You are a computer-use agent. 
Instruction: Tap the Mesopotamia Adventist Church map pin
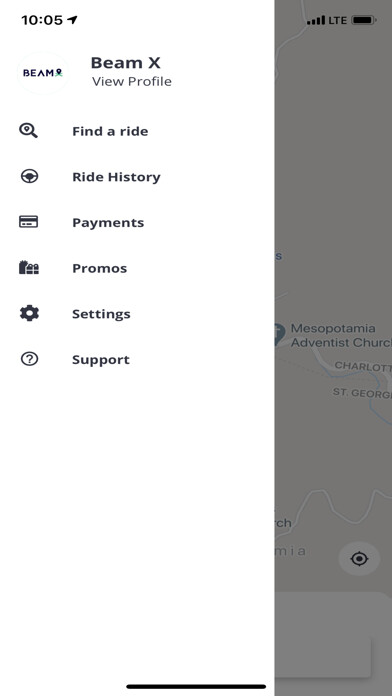tap(279, 335)
